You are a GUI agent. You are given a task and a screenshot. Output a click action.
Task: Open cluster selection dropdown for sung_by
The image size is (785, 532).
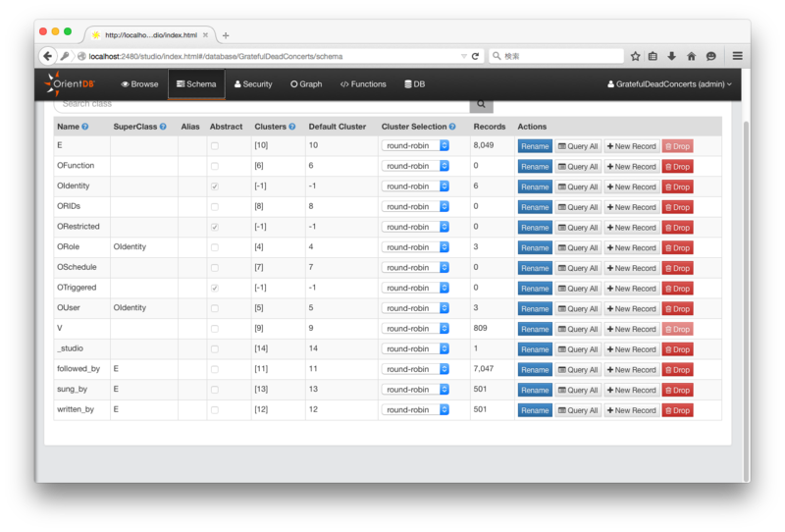click(415, 390)
